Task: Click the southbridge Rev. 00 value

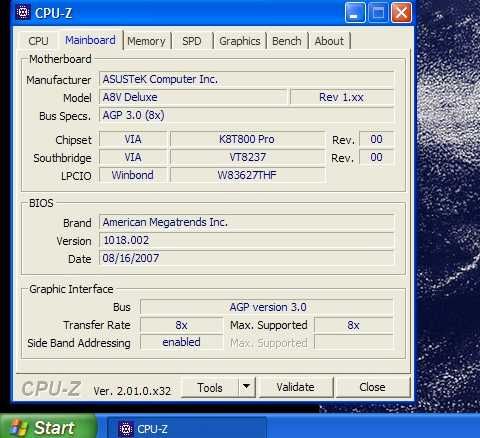Action: [x=376, y=157]
